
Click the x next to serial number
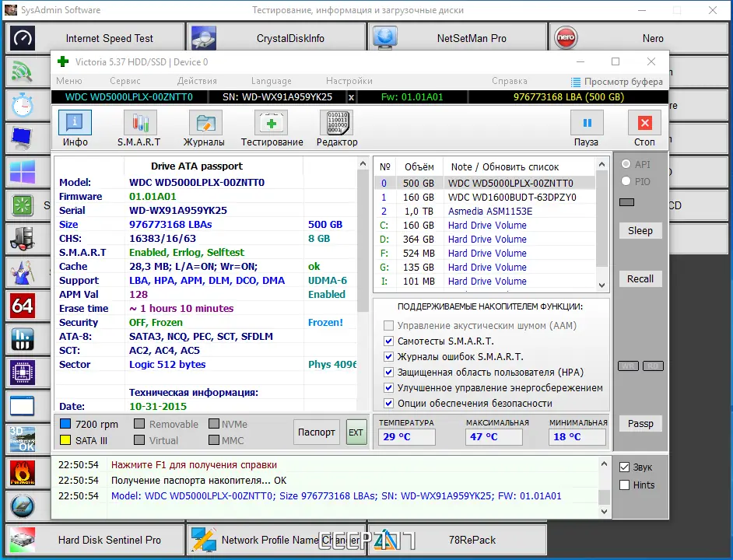(x=351, y=97)
